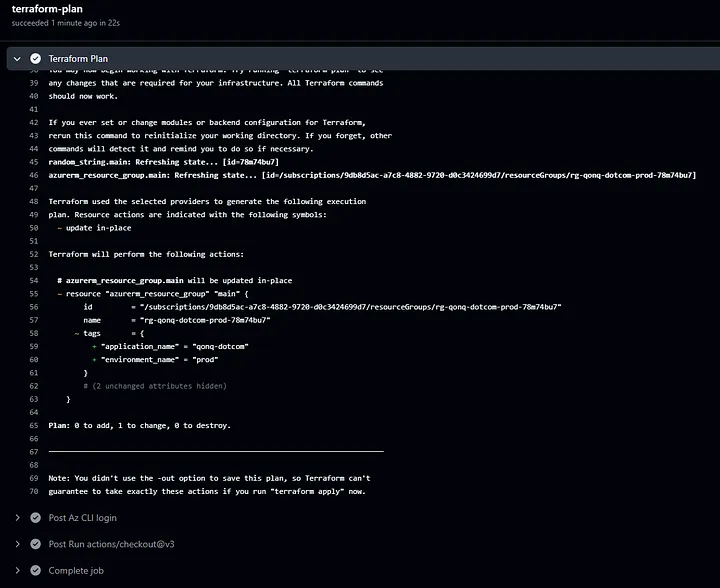This screenshot has width=720, height=588.
Task: Collapse the Terraform Plan step chevron
Action: pyautogui.click(x=17, y=59)
